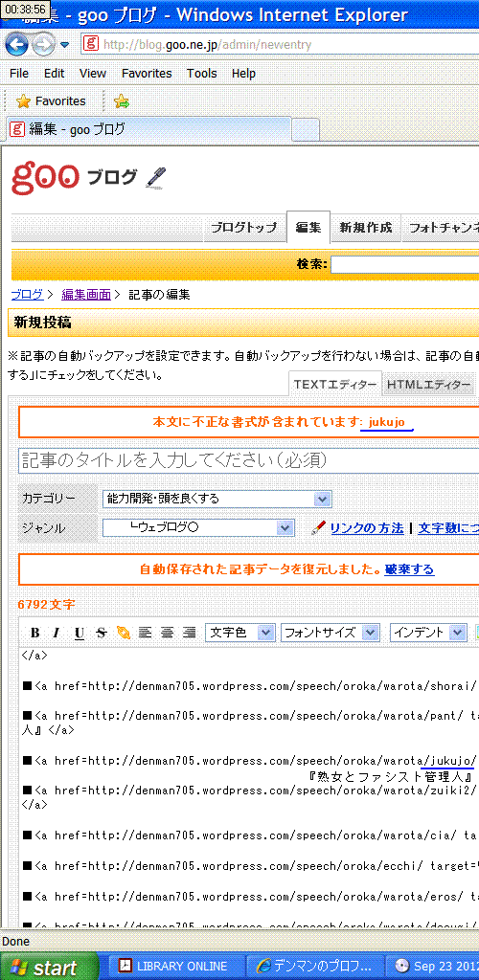Open the リンクの方法 help link
Image resolution: width=479 pixels, height=980 pixels.
coord(367,528)
